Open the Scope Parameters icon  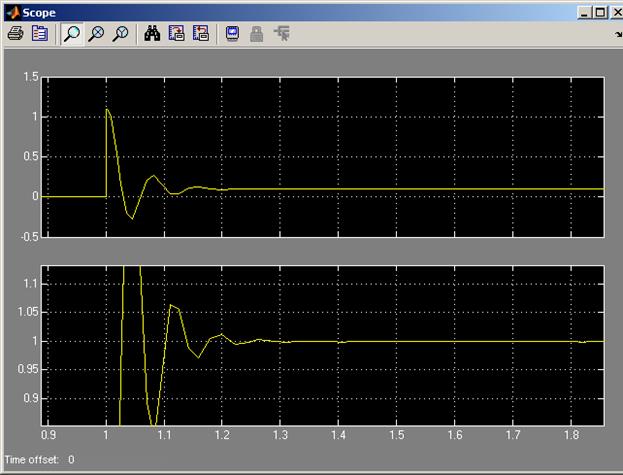coord(40,34)
